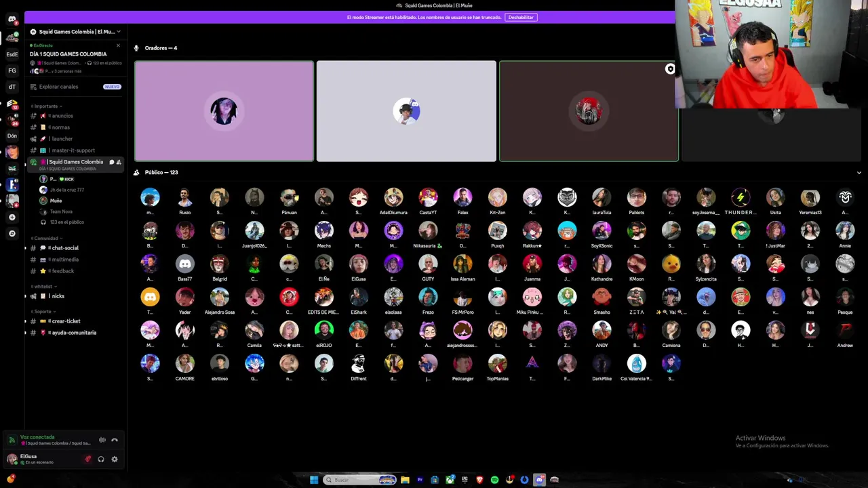Image resolution: width=868 pixels, height=488 pixels.
Task: Open audience member CastaYT avatar
Action: pyautogui.click(x=428, y=197)
